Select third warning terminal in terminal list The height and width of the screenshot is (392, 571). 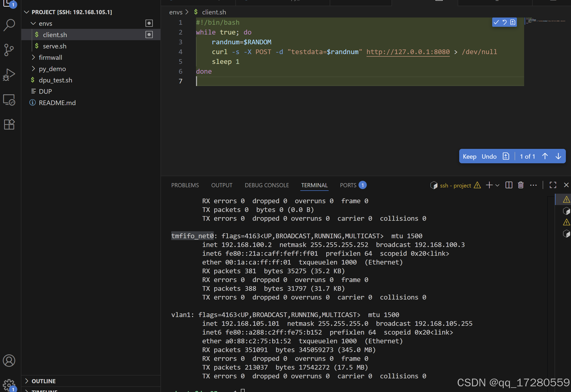(566, 222)
